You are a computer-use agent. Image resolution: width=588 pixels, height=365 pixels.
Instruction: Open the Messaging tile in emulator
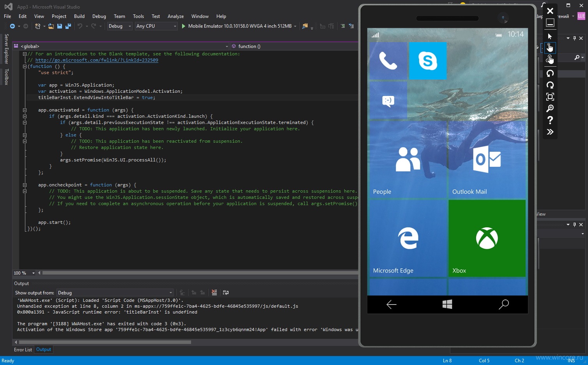coord(388,100)
